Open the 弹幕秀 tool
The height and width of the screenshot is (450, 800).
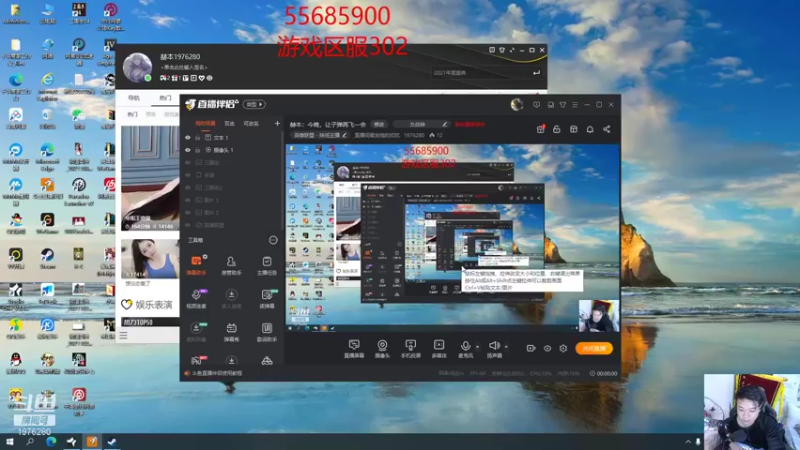pyautogui.click(x=231, y=332)
